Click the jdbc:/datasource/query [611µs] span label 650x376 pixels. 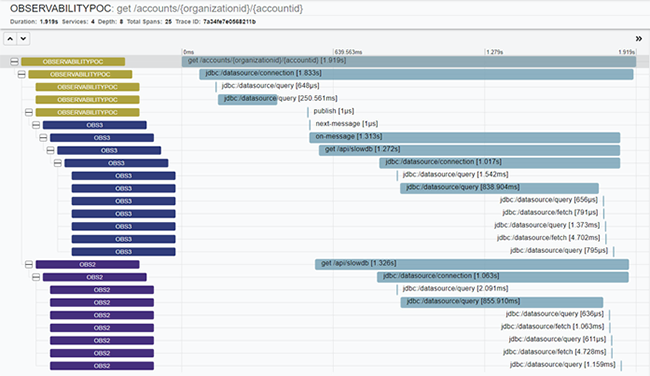pos(558,339)
